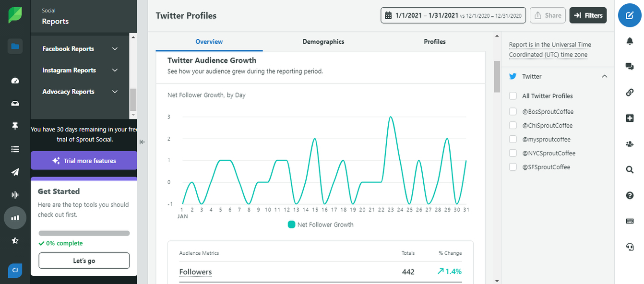The height and width of the screenshot is (284, 644).
Task: Click the Share button
Action: (548, 15)
